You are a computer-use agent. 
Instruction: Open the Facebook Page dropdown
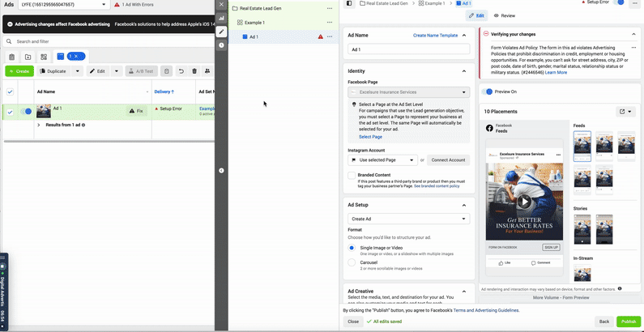click(x=408, y=92)
